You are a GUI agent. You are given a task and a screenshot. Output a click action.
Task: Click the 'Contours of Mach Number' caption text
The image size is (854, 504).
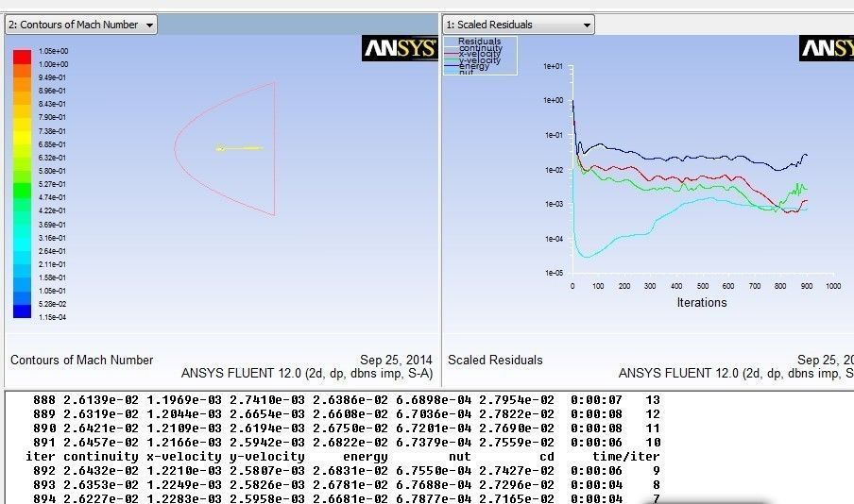tap(81, 360)
